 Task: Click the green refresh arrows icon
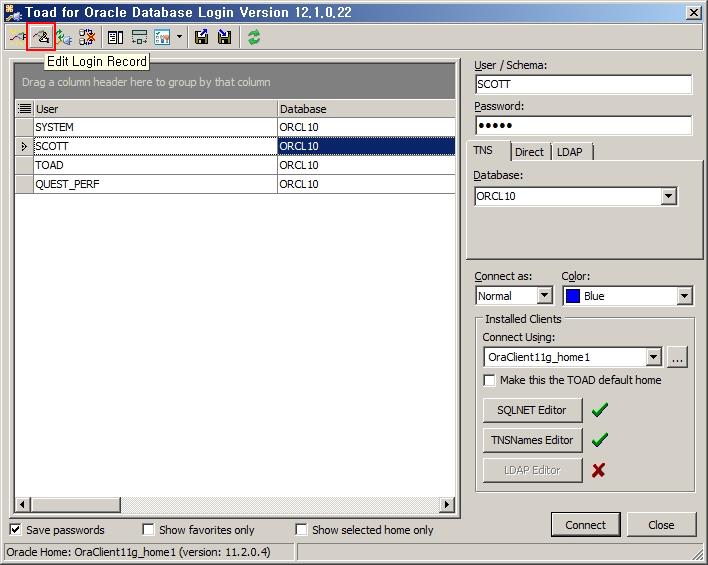click(x=254, y=37)
